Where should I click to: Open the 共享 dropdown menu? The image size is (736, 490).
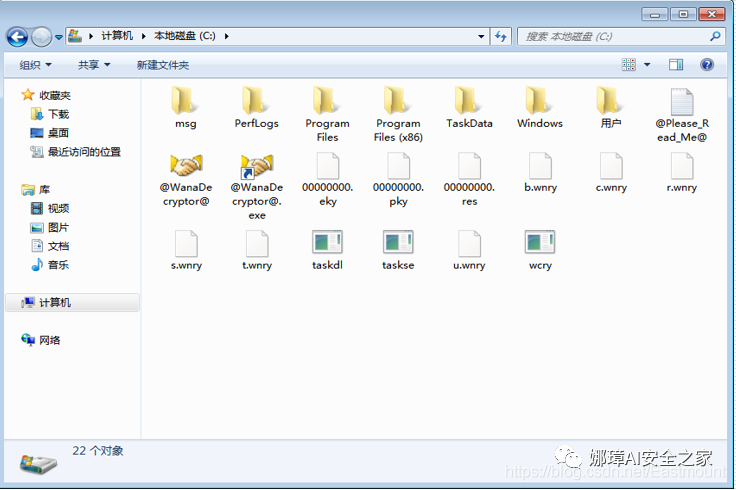click(94, 65)
